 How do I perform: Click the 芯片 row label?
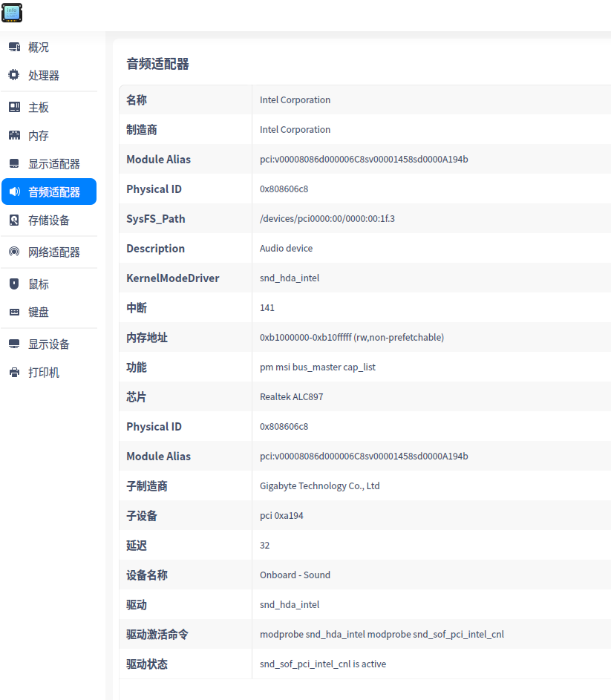[136, 397]
